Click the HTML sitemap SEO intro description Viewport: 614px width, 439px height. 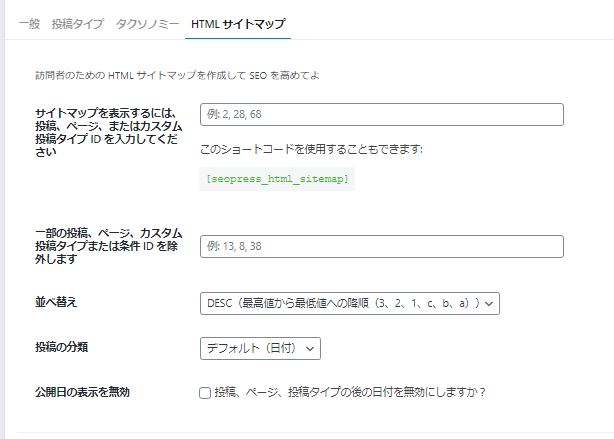[x=177, y=75]
